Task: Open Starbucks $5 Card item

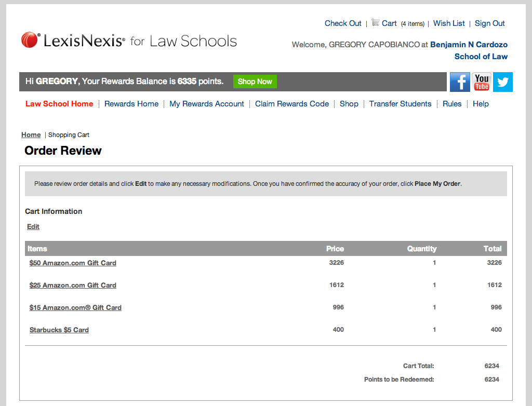Action: pyautogui.click(x=59, y=330)
